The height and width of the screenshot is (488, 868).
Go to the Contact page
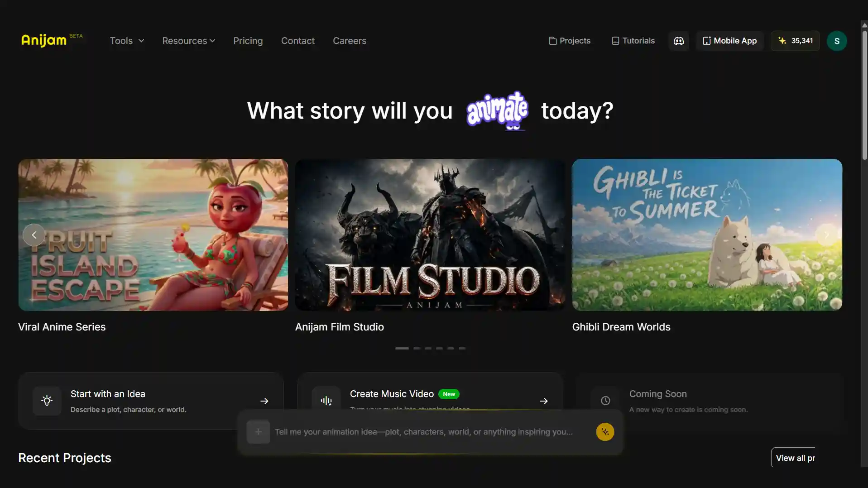click(x=297, y=41)
